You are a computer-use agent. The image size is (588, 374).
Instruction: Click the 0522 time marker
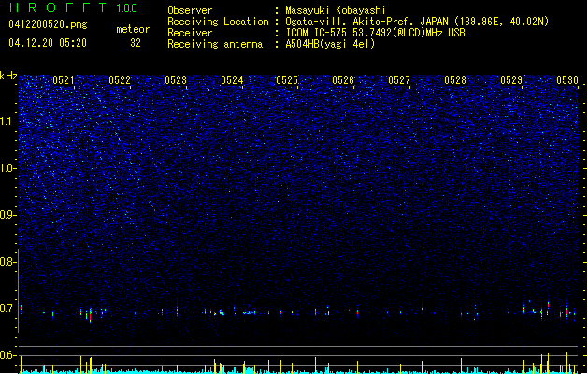coord(120,79)
